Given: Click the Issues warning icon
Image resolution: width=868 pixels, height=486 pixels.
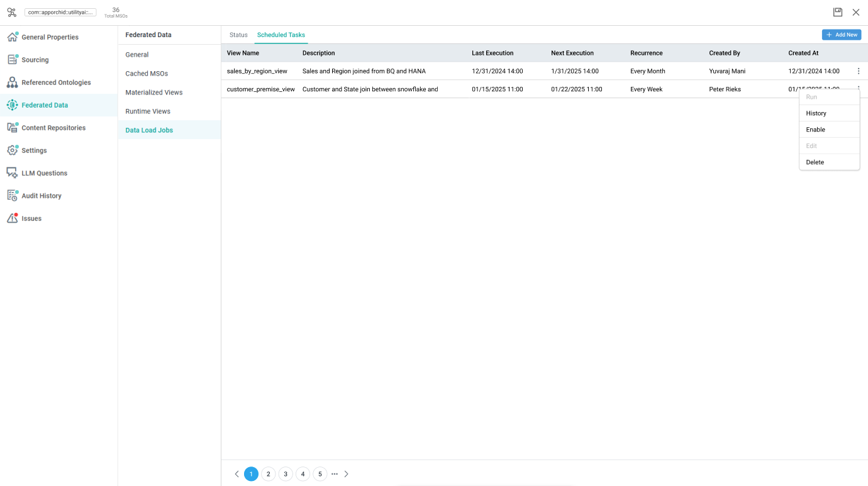Looking at the screenshot, I should (12, 218).
